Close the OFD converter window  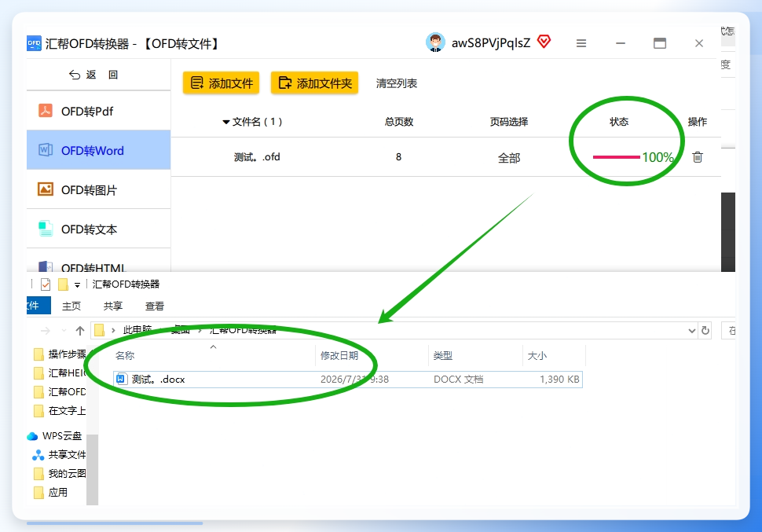(699, 43)
